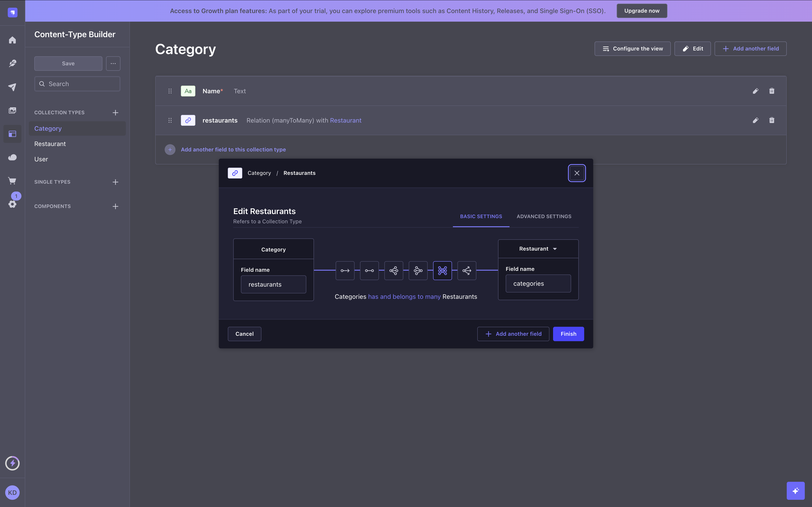Choose the many-way relation icon

pyautogui.click(x=467, y=271)
